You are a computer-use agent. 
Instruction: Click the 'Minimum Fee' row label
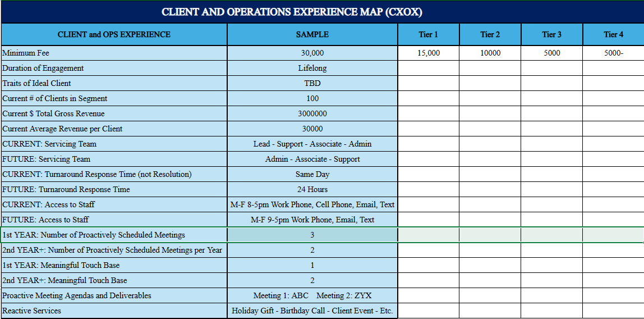pyautogui.click(x=114, y=53)
